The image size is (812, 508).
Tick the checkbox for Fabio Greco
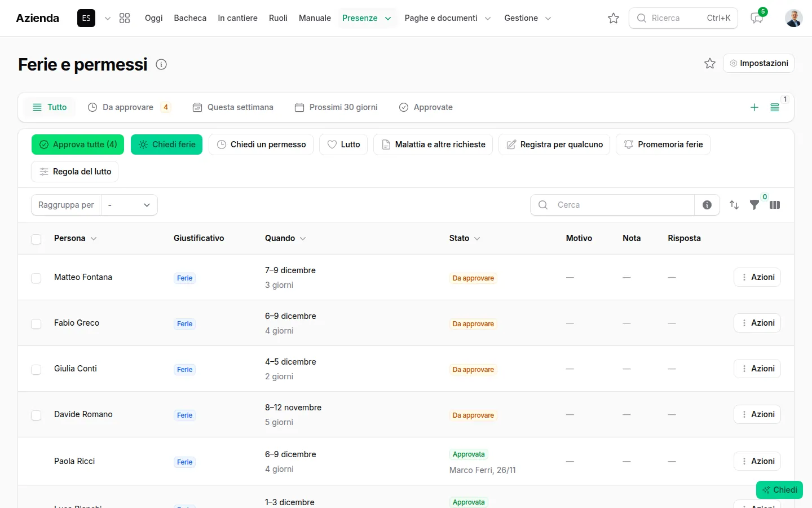(36, 323)
